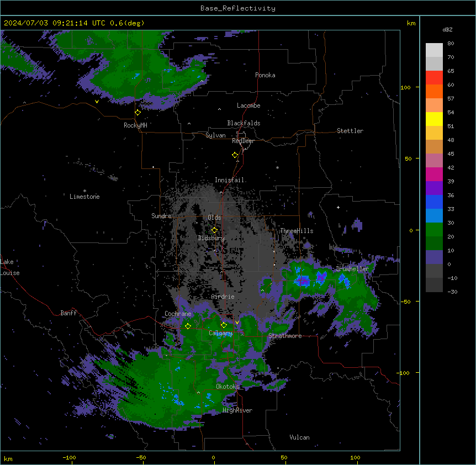Click the Limestone label
This screenshot has width=476, height=465.
84,197
